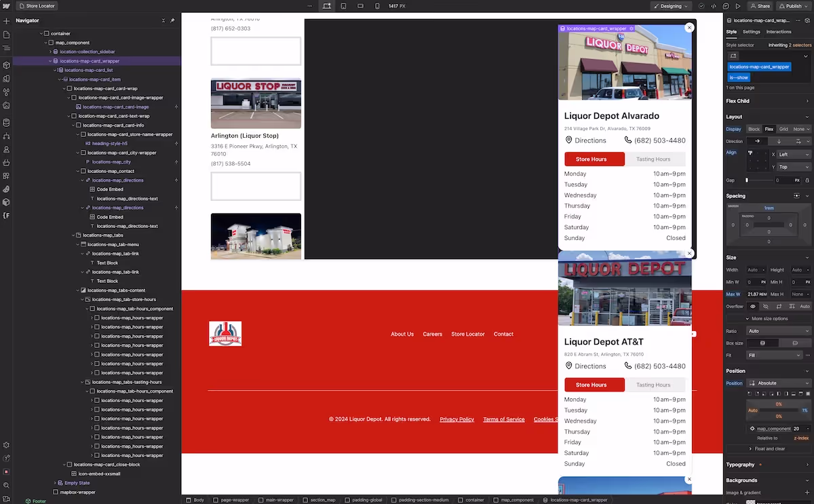Set Display to Block
Screen dimensions: 814x504
754,129
